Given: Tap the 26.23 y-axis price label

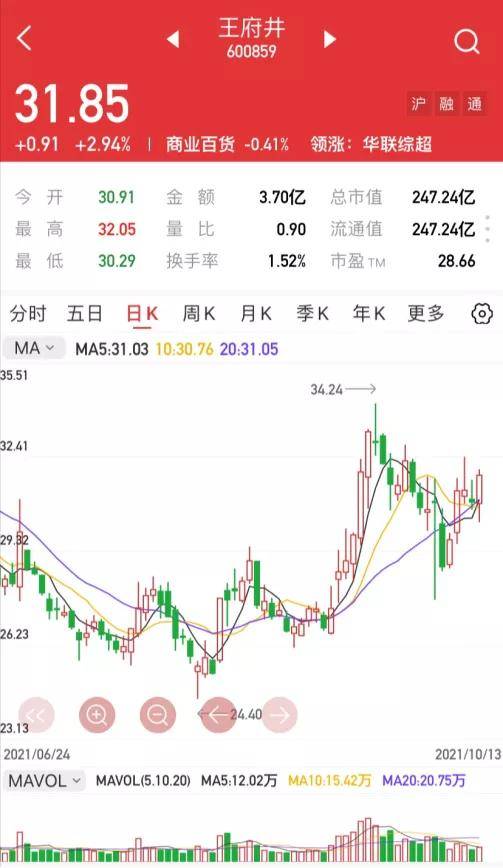Looking at the screenshot, I should tap(14, 634).
